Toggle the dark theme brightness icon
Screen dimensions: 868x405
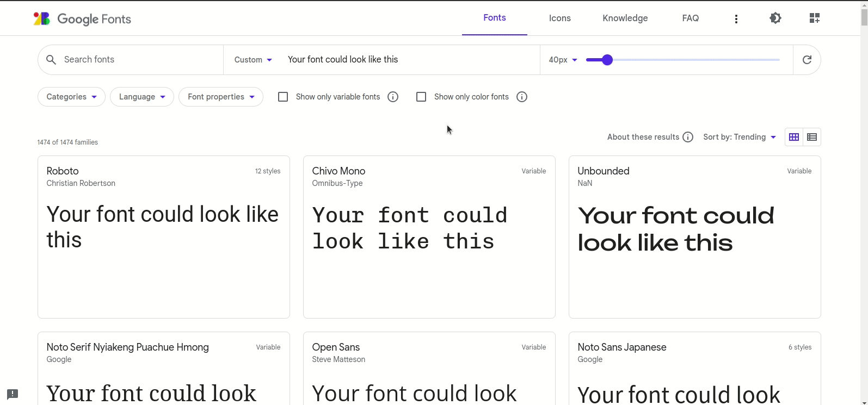coord(775,18)
